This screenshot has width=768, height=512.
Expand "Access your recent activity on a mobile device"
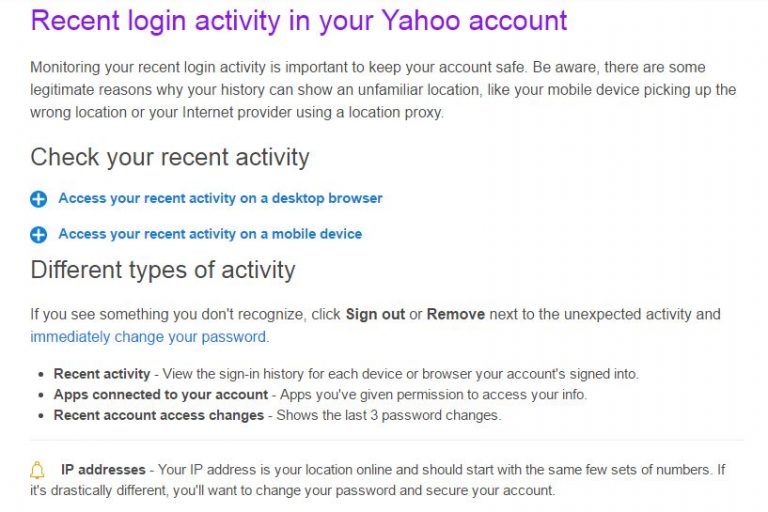coord(210,234)
